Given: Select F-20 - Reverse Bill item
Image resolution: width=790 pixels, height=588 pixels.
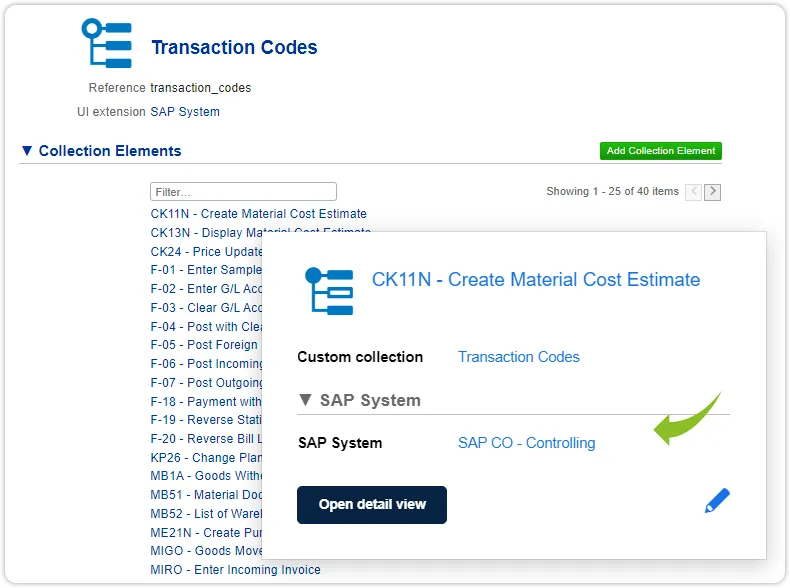Looking at the screenshot, I should [x=206, y=439].
